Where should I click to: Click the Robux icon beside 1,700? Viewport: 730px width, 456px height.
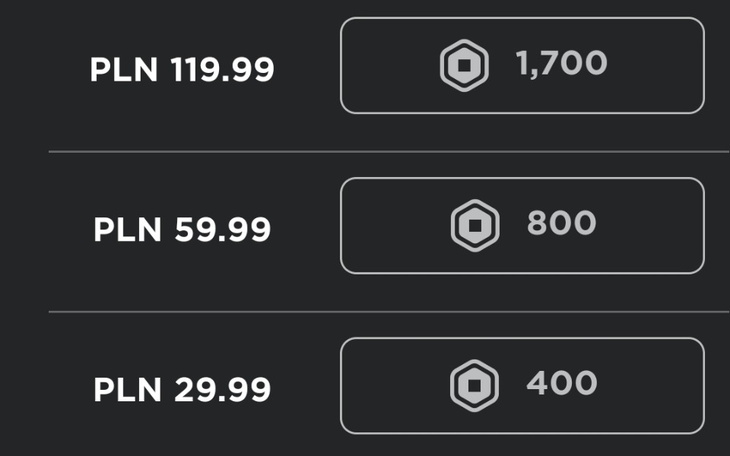point(465,66)
